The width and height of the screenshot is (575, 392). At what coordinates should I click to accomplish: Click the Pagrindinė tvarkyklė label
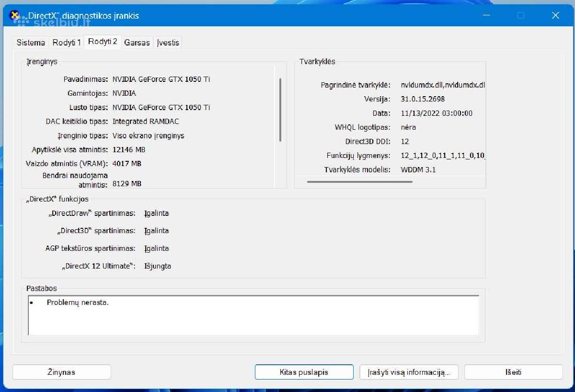coord(356,85)
